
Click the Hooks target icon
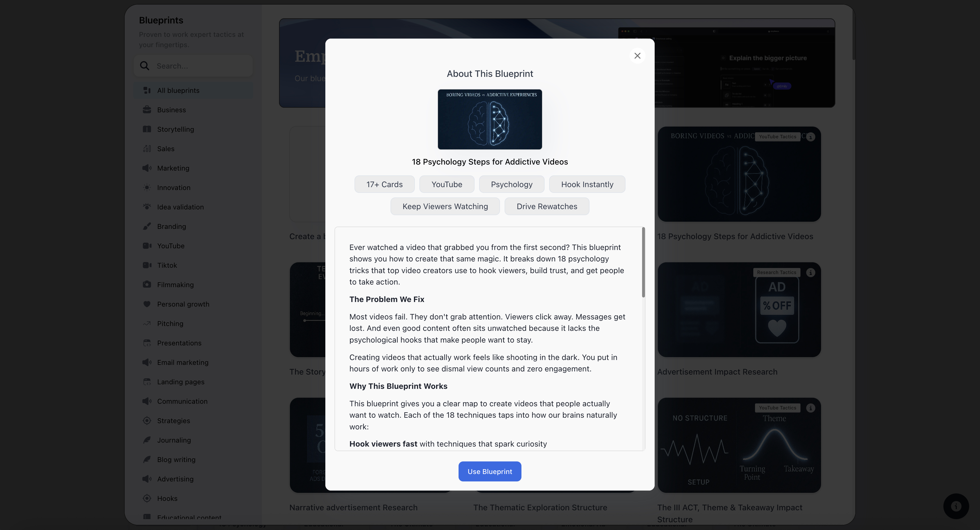(x=147, y=498)
